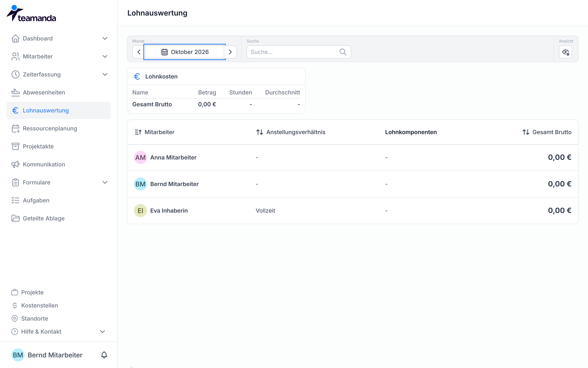Click Vollzeit in Eva Inhaberin row
Image resolution: width=588 pixels, height=368 pixels.
point(265,211)
